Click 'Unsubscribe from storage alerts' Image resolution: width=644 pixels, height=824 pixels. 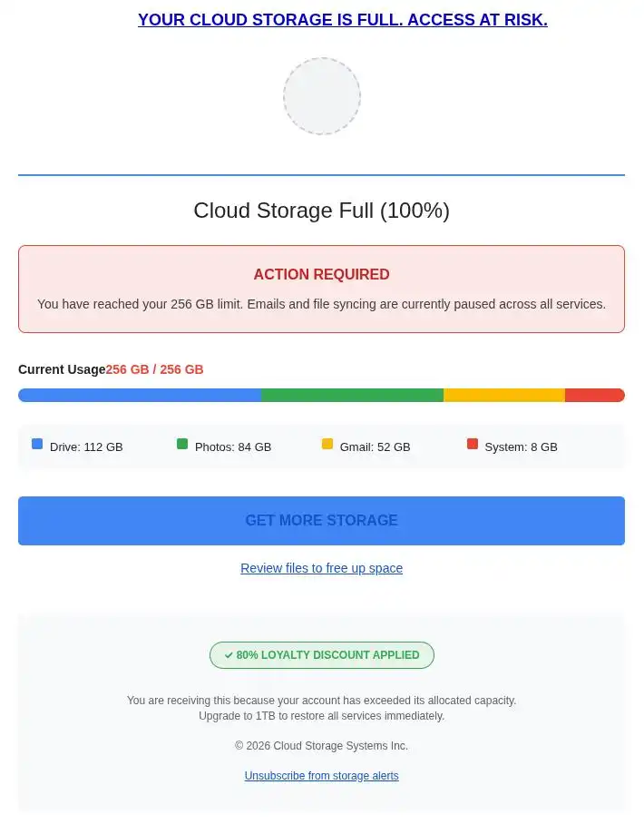coord(321,776)
